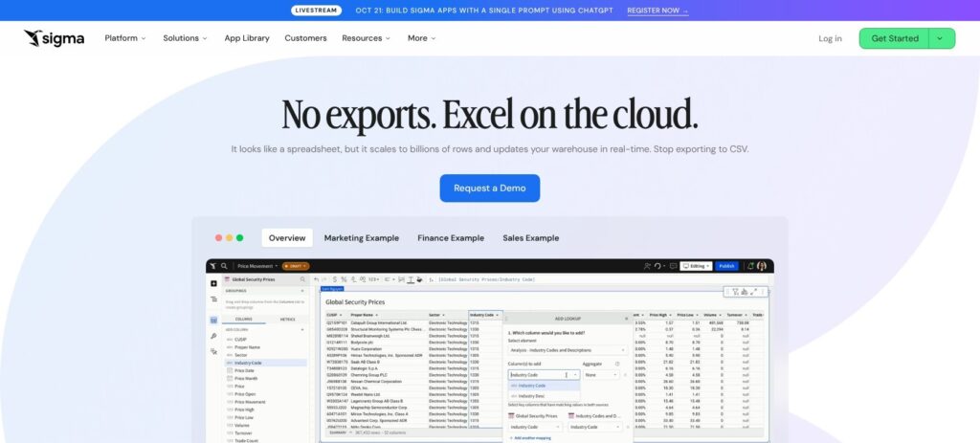The width and height of the screenshot is (980, 443).
Task: Click the Sigma home icon in the workbook
Action: point(212,266)
